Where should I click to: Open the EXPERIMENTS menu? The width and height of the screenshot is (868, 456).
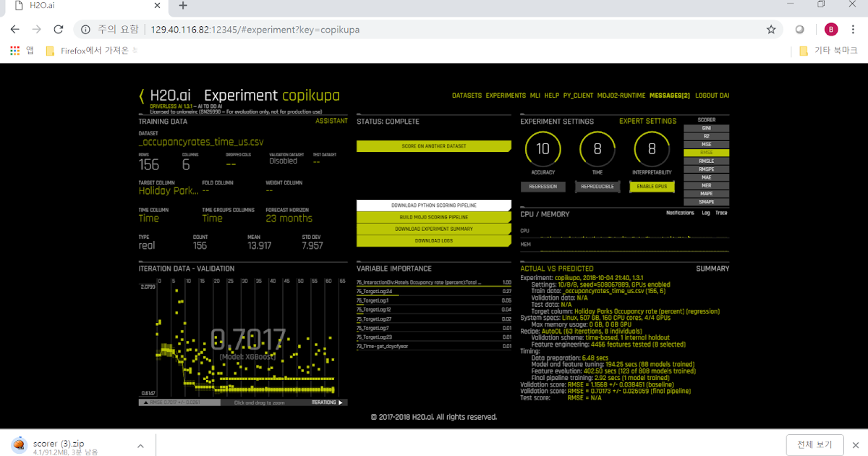506,96
